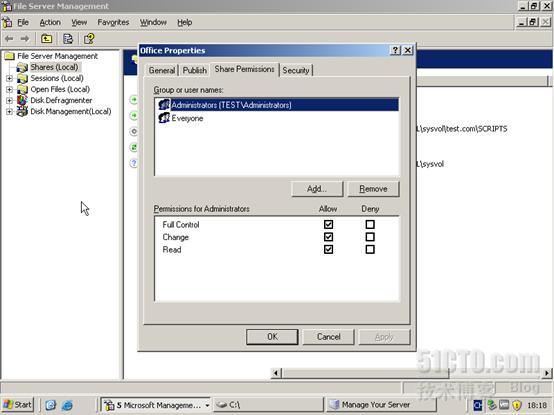
Task: Open the Start menu
Action: (18, 405)
